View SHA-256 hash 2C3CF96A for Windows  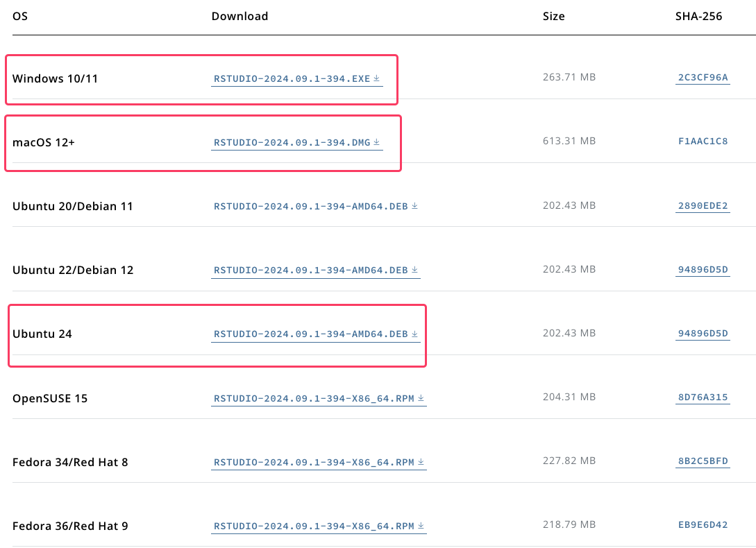(x=703, y=78)
